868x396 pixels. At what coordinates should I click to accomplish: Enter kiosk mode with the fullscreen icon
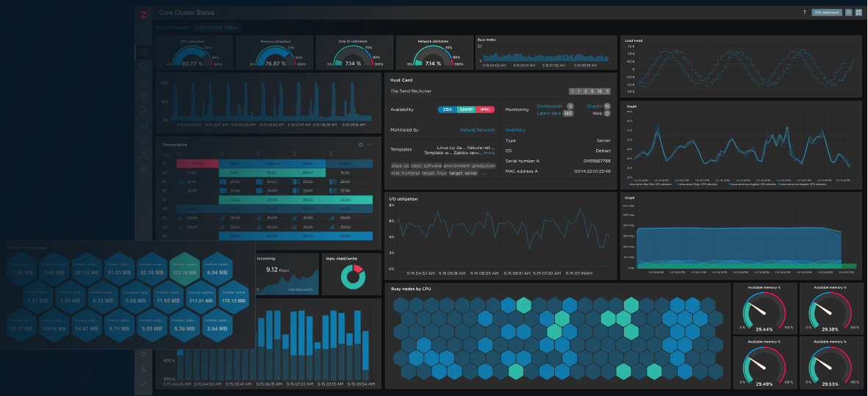858,12
